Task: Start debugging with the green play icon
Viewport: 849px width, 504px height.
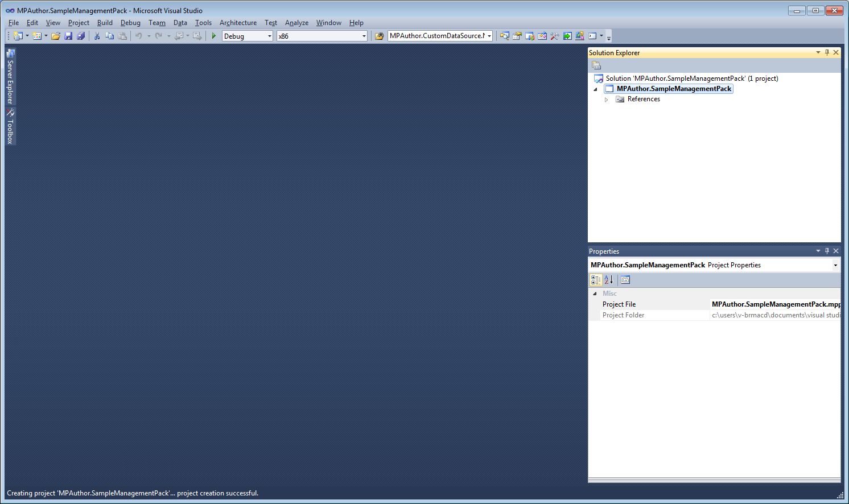Action: pos(214,36)
